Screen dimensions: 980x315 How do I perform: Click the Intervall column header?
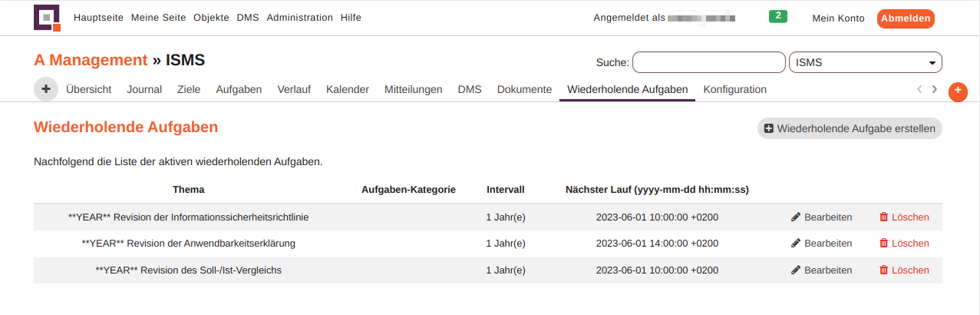(x=506, y=189)
